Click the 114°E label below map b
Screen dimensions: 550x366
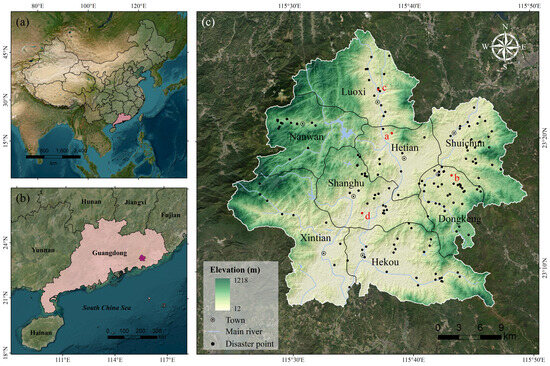click(x=115, y=360)
